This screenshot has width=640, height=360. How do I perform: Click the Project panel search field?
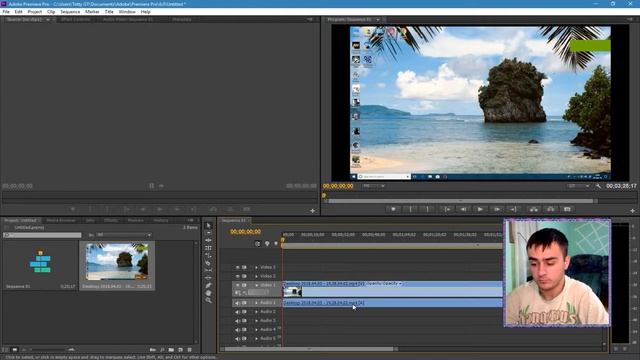(42, 235)
